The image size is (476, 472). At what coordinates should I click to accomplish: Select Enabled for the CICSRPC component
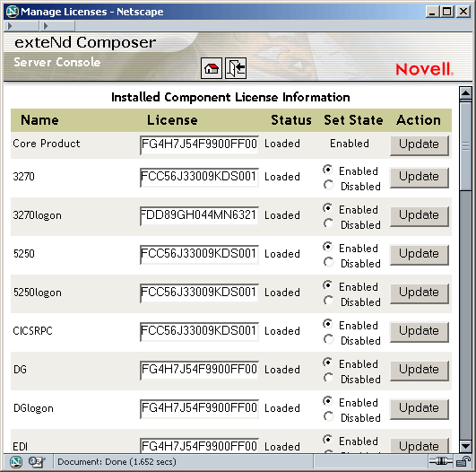[x=328, y=324]
